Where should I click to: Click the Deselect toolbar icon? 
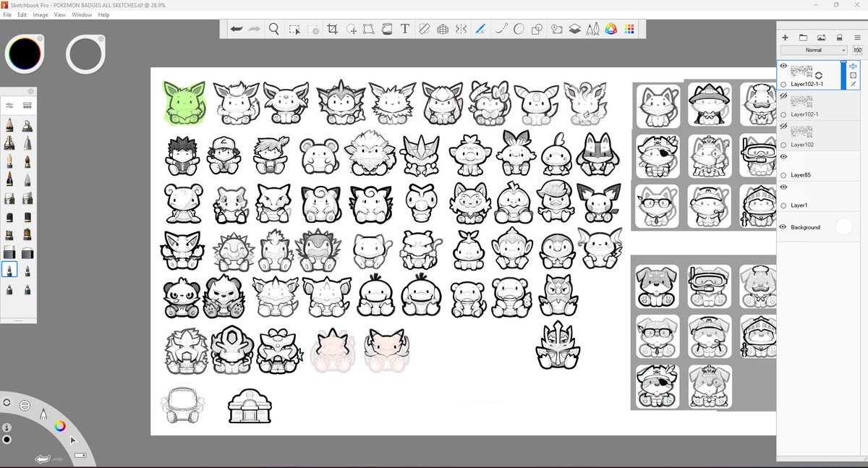(312, 29)
